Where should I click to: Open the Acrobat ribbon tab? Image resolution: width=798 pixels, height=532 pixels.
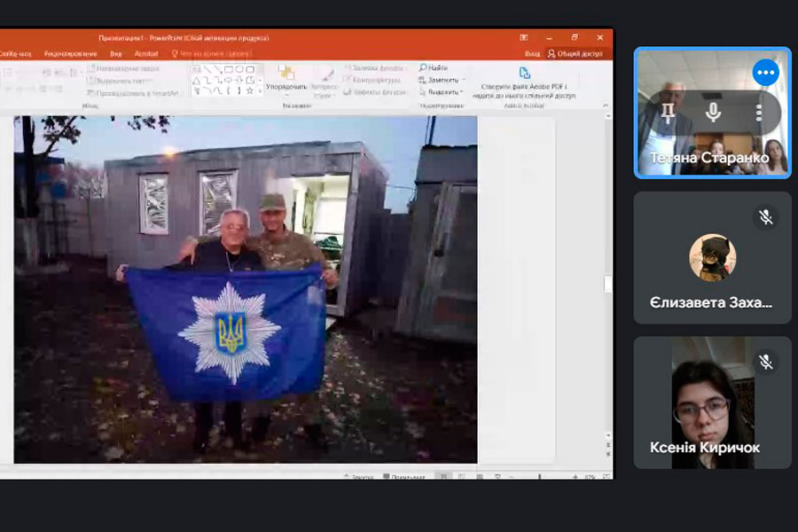(x=147, y=54)
